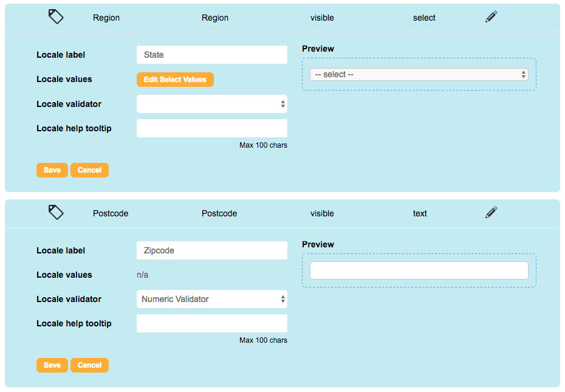This screenshot has width=565, height=392.
Task: Focus the Postcode help tooltip input
Action: (x=211, y=323)
